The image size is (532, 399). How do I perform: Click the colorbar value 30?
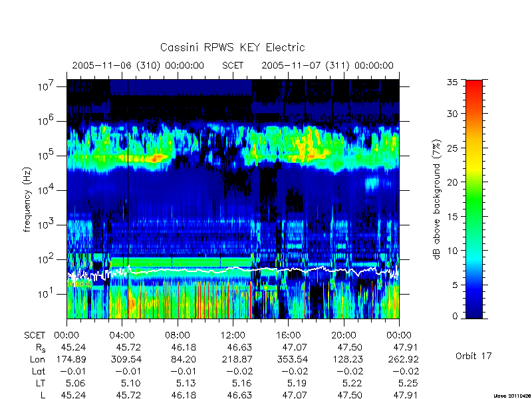point(452,113)
